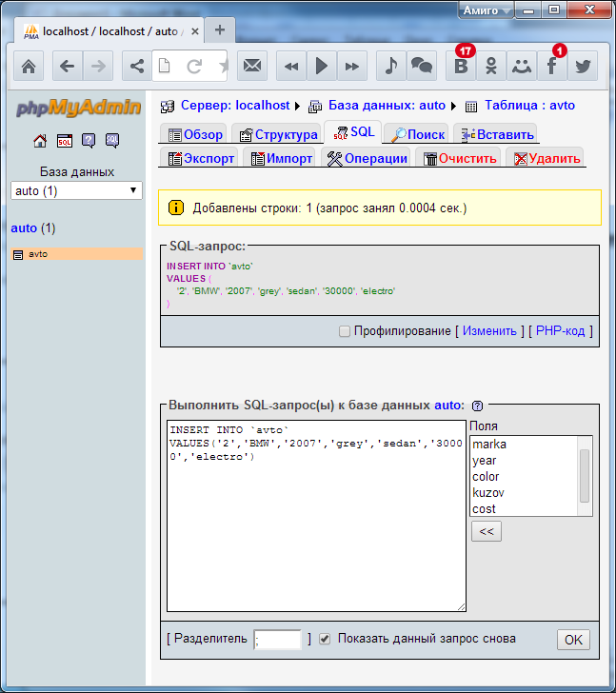This screenshot has width=616, height=693.
Task: Click the OK button to run query
Action: pyautogui.click(x=573, y=640)
